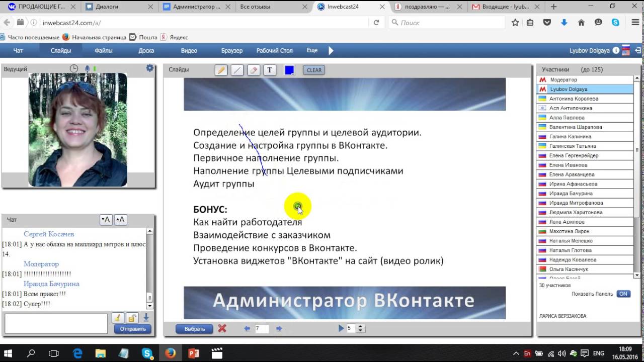Open Skype from the taskbar

click(x=147, y=353)
